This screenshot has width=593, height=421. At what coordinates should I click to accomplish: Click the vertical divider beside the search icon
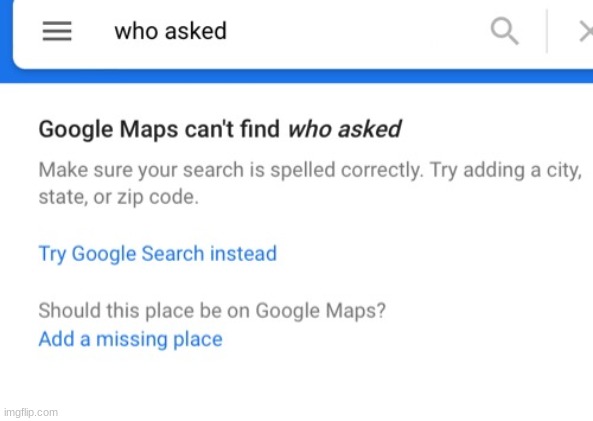[547, 31]
